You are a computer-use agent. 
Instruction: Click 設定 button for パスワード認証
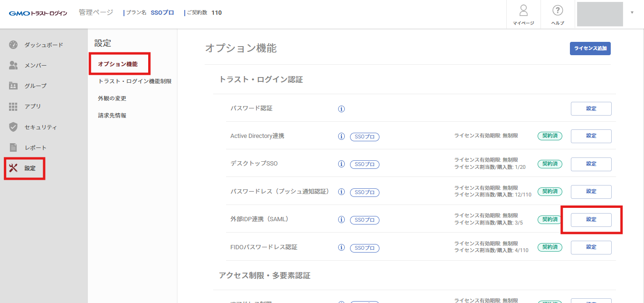point(591,108)
